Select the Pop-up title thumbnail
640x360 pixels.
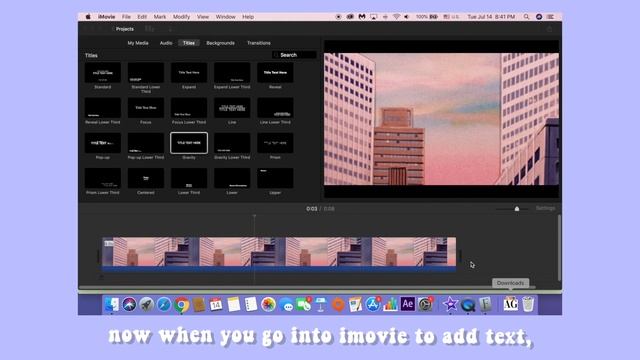coord(102,143)
